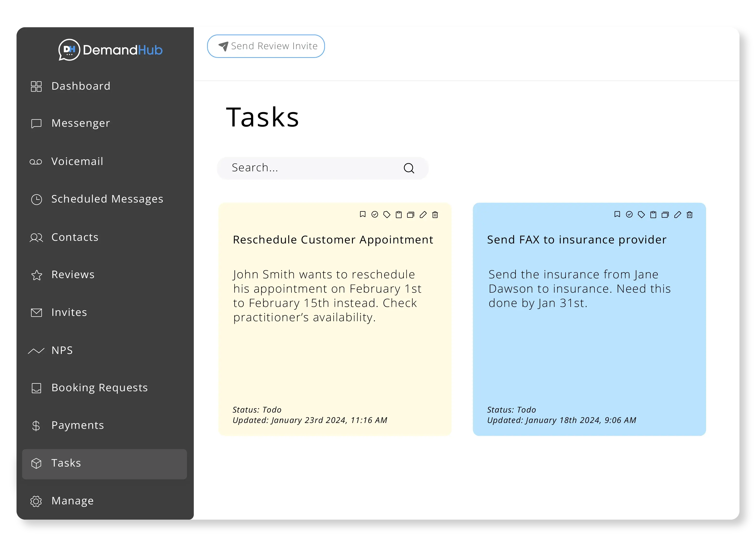Viewport: 756px width, 547px height.
Task: Bookmark the Reschedule Customer Appointment task
Action: [x=363, y=214]
